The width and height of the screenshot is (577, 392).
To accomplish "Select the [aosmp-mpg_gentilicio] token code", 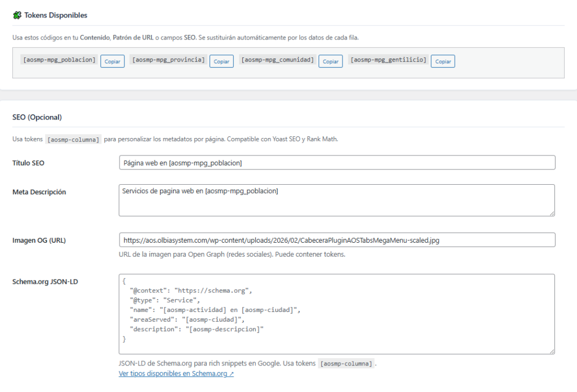I will tap(388, 60).
